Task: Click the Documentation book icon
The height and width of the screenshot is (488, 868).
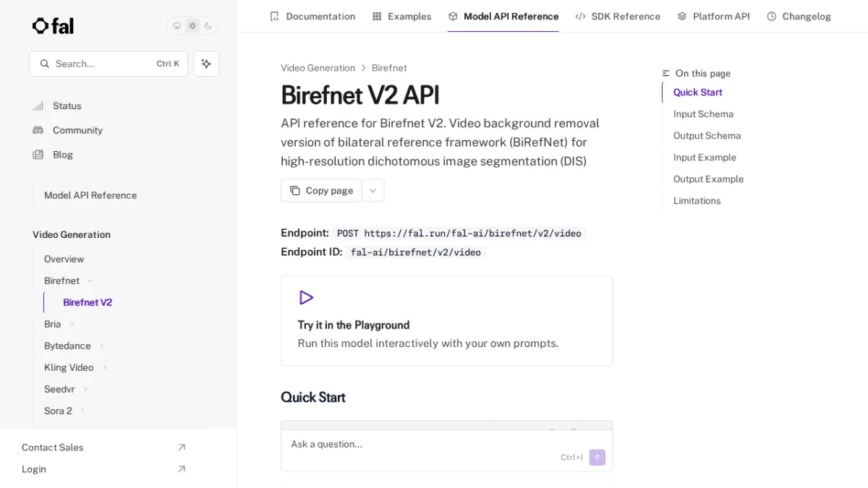Action: click(x=274, y=16)
